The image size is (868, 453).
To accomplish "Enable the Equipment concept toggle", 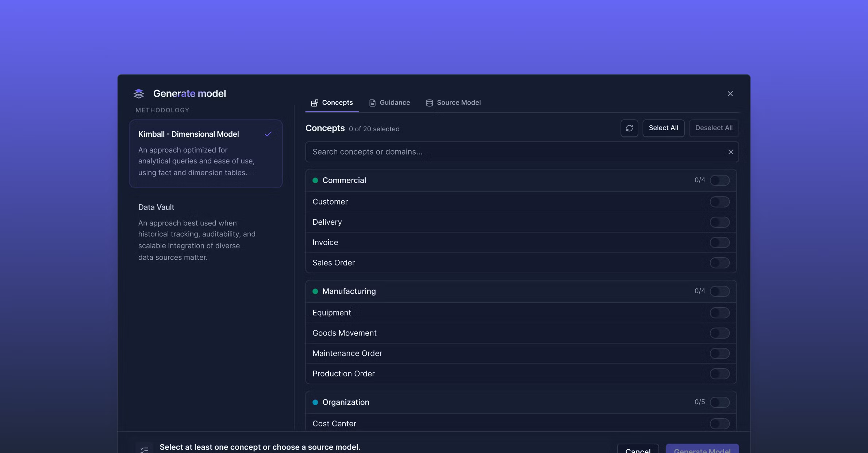I will (x=719, y=313).
